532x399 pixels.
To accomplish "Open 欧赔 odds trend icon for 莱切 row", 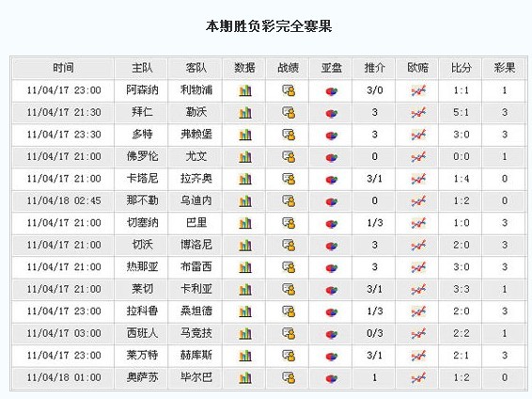I will 418,289.
